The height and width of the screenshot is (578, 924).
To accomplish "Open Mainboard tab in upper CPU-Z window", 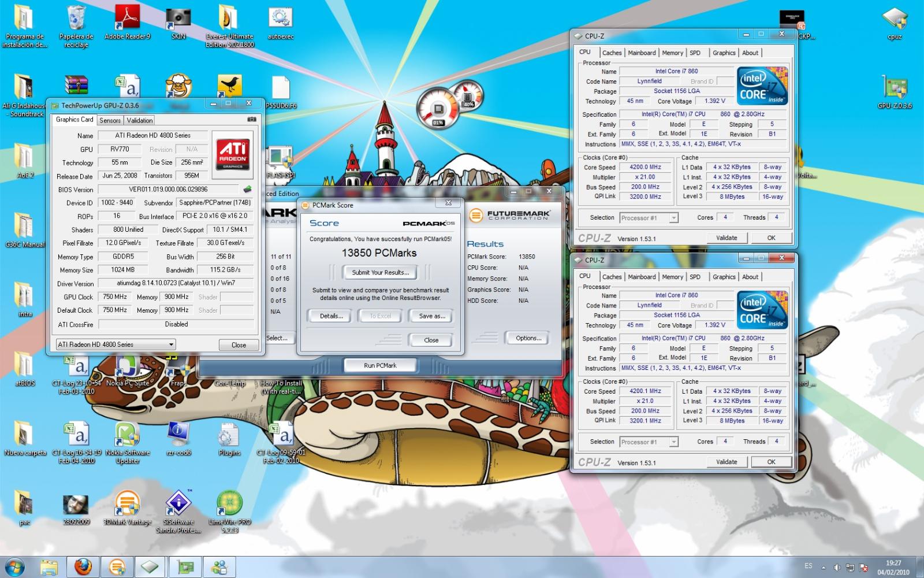I will 642,53.
